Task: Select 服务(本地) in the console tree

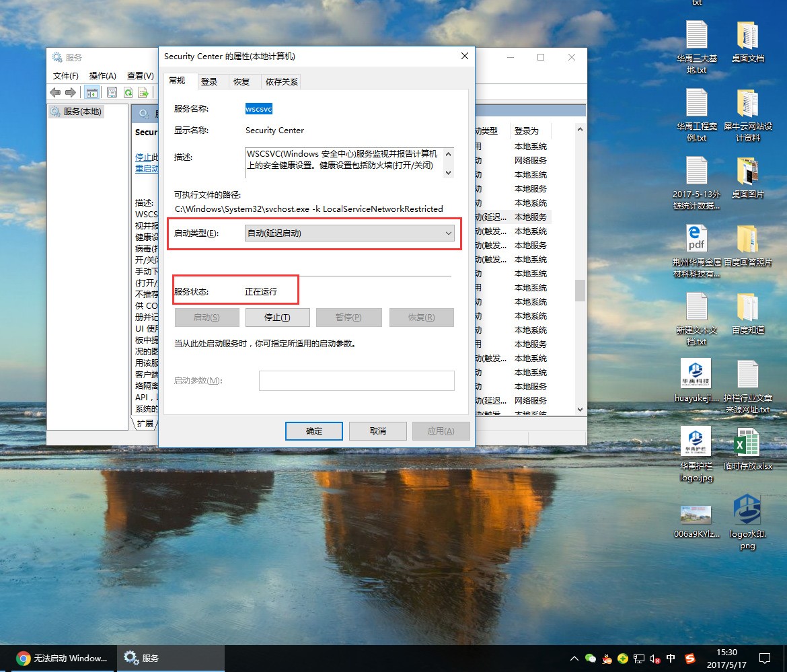Action: coord(76,112)
